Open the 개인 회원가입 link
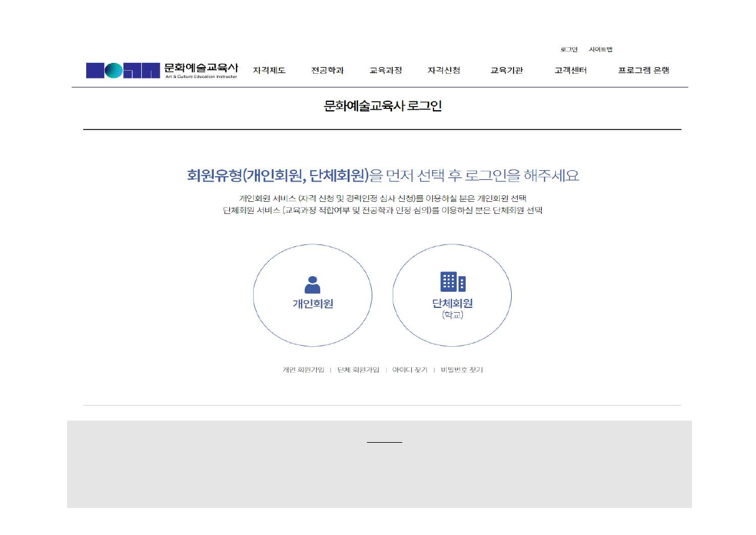Viewport: 756px width, 535px height. coord(303,370)
